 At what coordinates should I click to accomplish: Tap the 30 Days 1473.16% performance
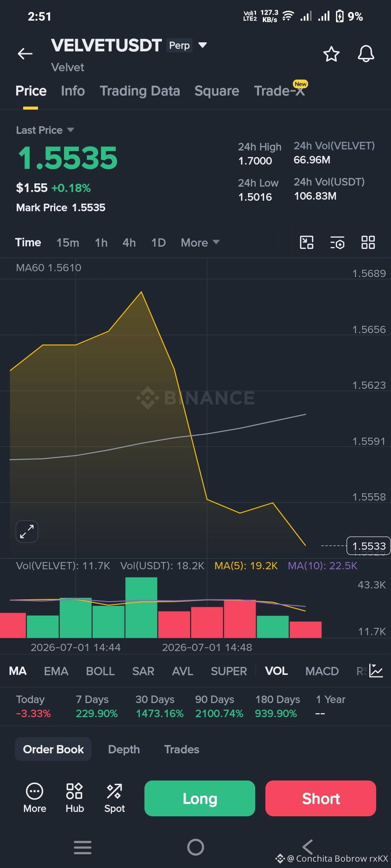coord(160,706)
